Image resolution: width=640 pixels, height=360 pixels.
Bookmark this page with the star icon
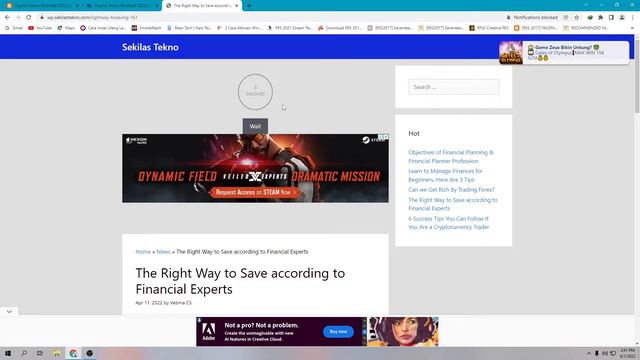pos(577,18)
